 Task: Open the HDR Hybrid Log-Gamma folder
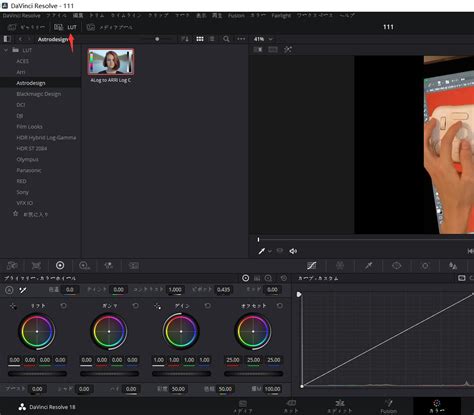(x=46, y=137)
